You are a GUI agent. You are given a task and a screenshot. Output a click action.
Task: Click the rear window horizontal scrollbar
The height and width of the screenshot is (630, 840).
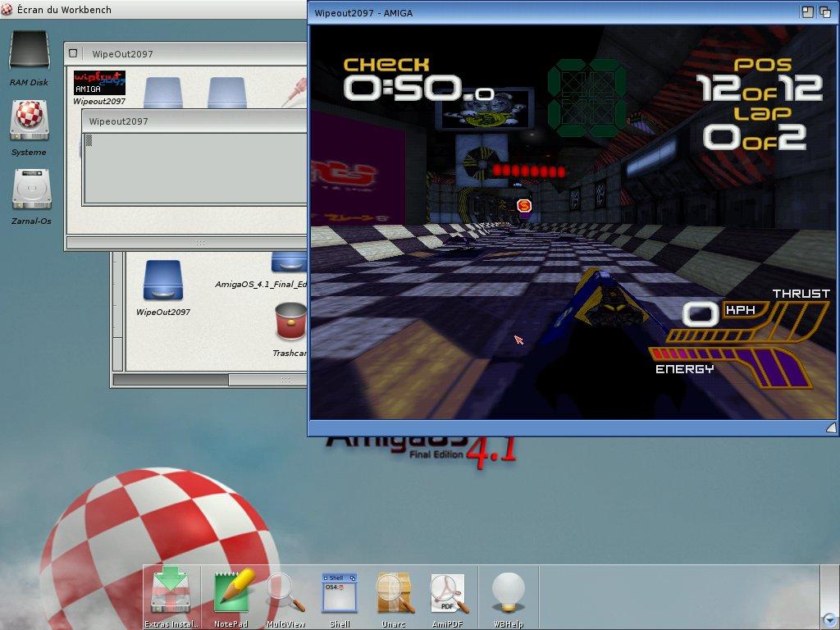(210, 379)
